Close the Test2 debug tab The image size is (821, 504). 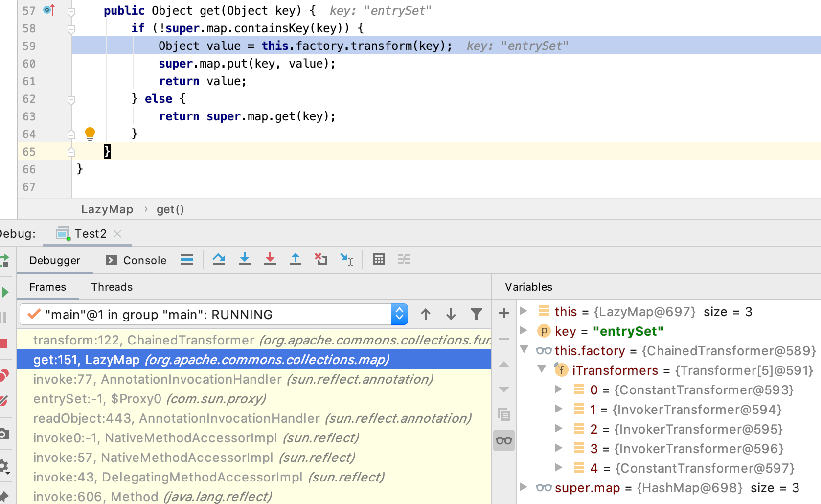117,234
